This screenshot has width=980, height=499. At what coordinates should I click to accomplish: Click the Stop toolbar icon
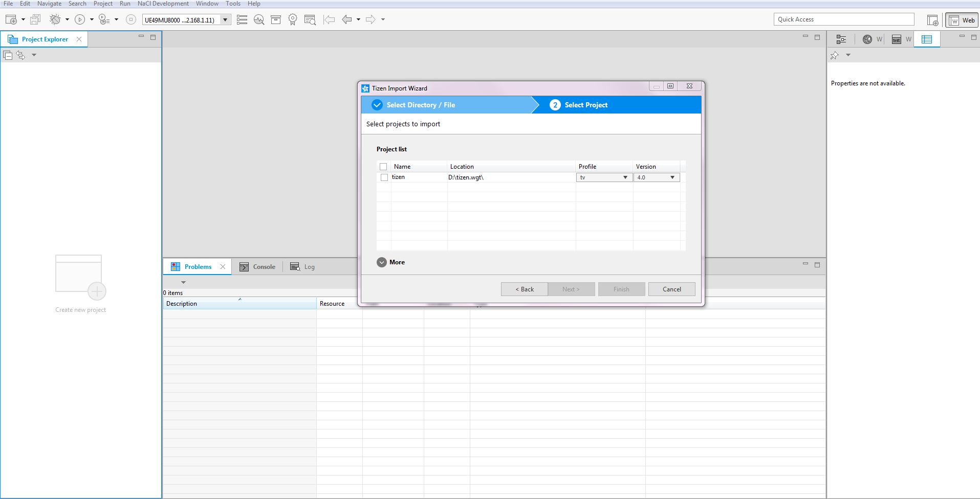pos(131,19)
